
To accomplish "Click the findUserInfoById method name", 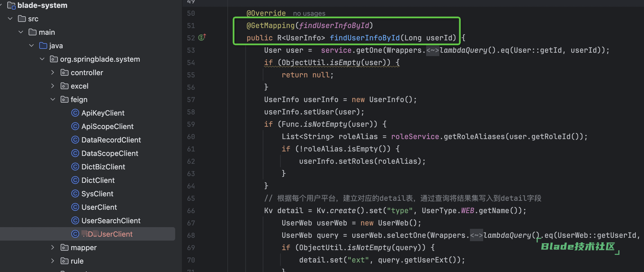I will pos(364,38).
